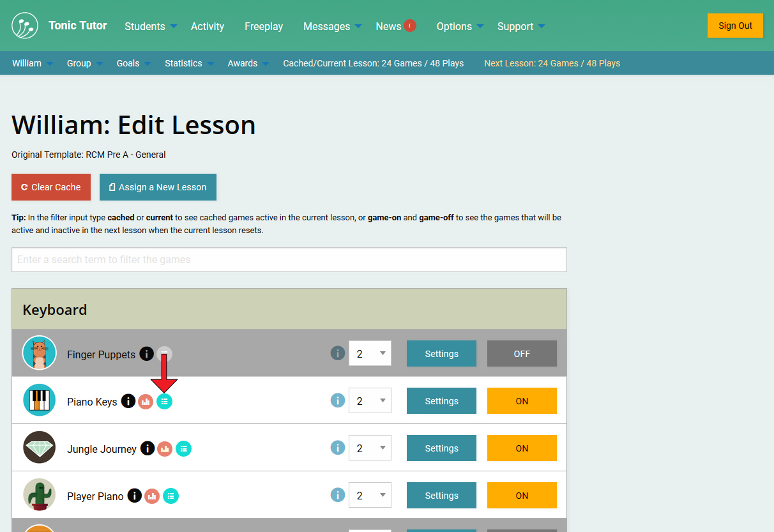The image size is (774, 532).
Task: Click the teal list icon beside Player Piano
Action: point(171,496)
